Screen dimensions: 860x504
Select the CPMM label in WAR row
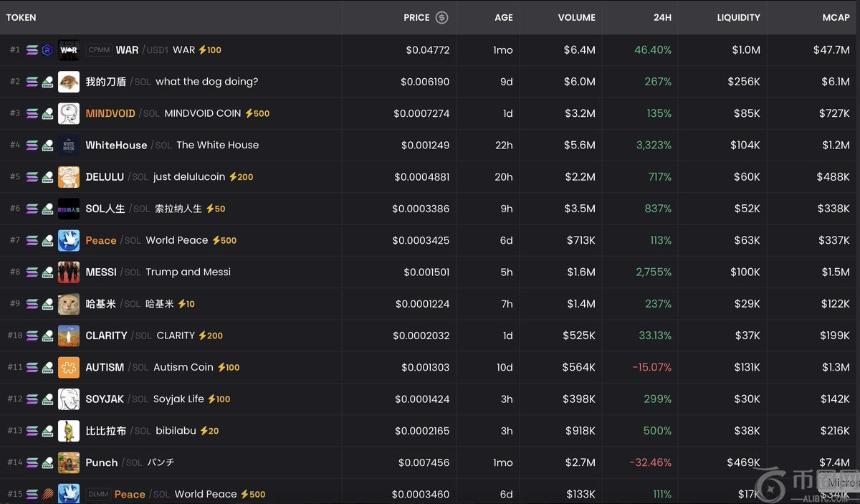coord(99,50)
